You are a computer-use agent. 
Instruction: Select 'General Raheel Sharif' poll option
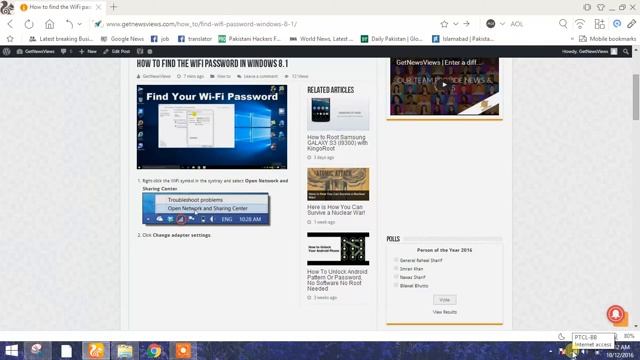pos(396,260)
